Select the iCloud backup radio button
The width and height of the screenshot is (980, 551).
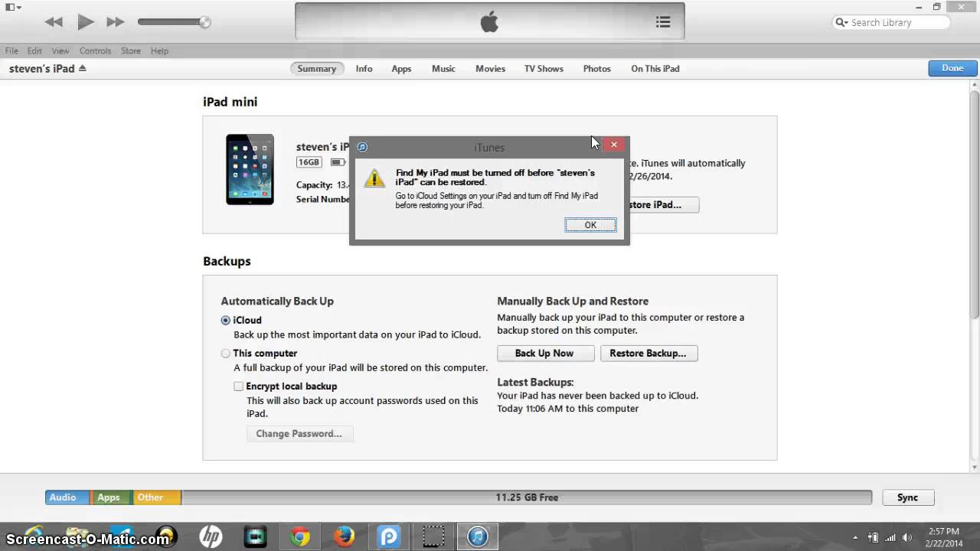(x=225, y=321)
